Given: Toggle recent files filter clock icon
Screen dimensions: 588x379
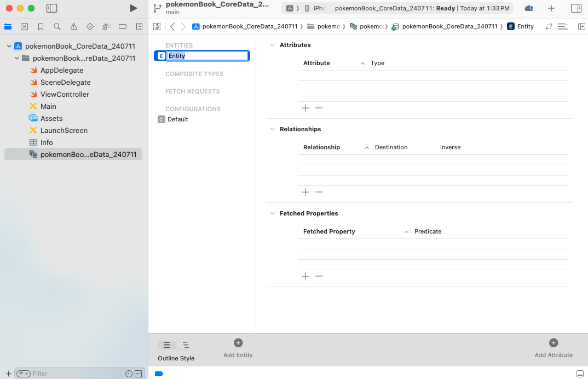Looking at the screenshot, I should pyautogui.click(x=129, y=374).
